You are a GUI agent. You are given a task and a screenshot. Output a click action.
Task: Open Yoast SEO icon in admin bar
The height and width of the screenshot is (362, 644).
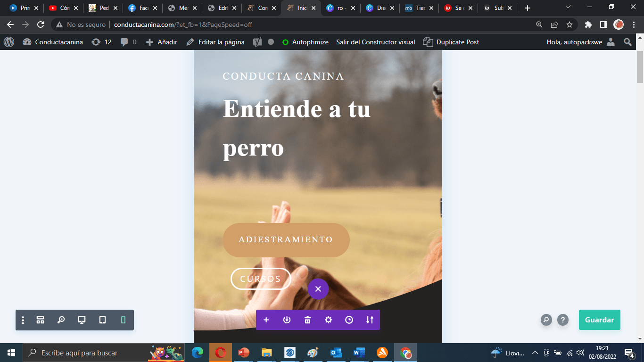257,42
